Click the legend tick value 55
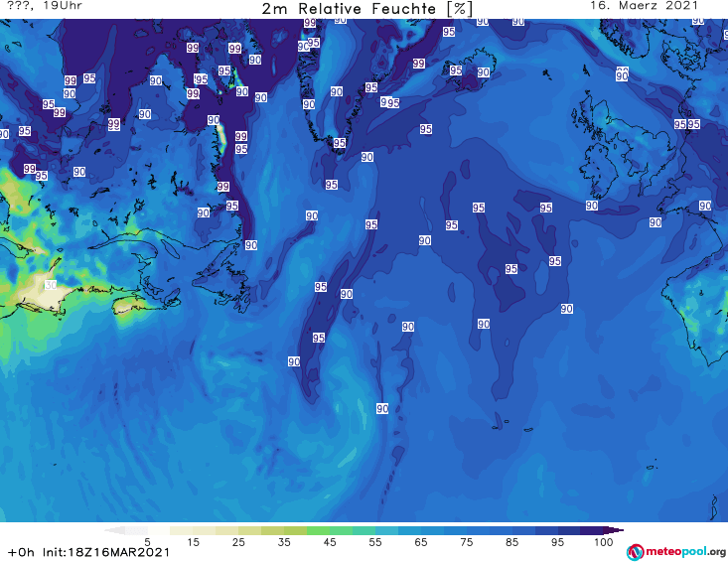The image size is (728, 562). tap(375, 542)
